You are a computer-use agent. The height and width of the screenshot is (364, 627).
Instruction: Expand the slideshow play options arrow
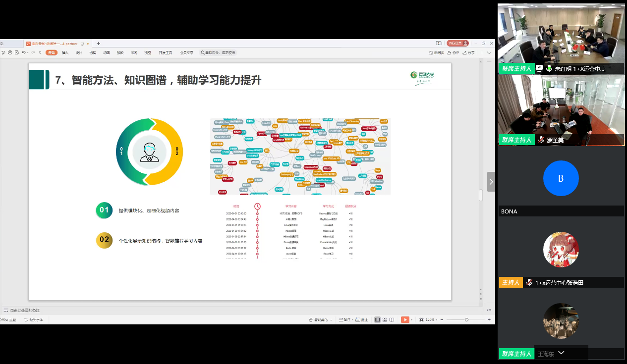coord(412,320)
